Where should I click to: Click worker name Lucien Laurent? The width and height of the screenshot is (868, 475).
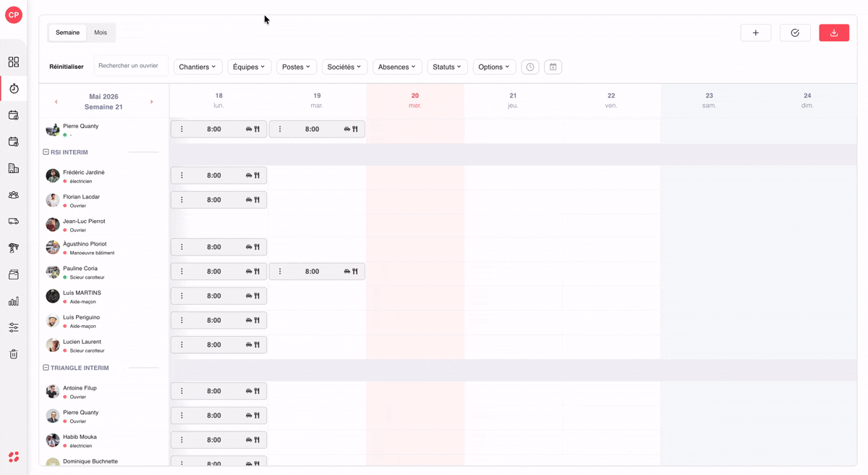coord(82,342)
